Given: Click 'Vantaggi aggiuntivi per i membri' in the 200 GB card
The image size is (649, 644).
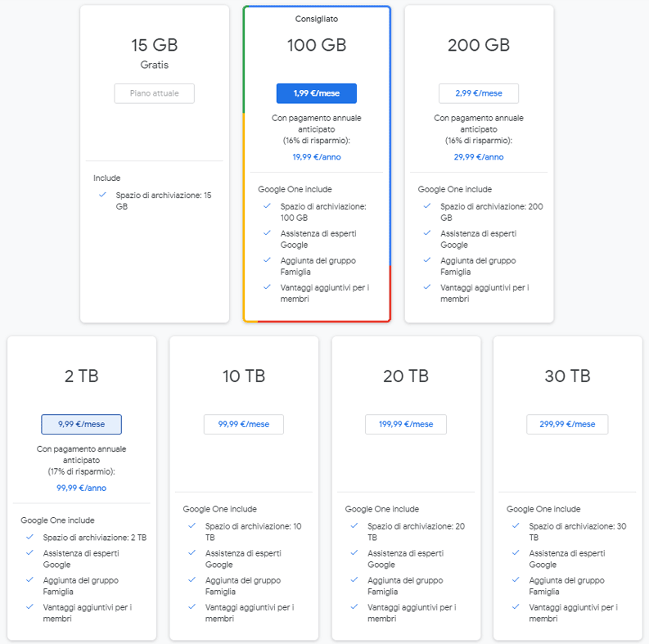Looking at the screenshot, I should pyautogui.click(x=484, y=293).
